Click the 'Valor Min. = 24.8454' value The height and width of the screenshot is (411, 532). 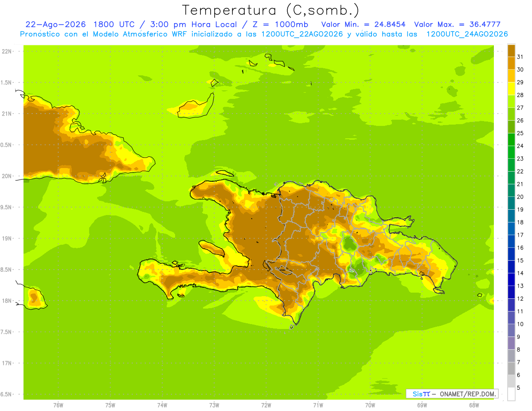click(364, 24)
